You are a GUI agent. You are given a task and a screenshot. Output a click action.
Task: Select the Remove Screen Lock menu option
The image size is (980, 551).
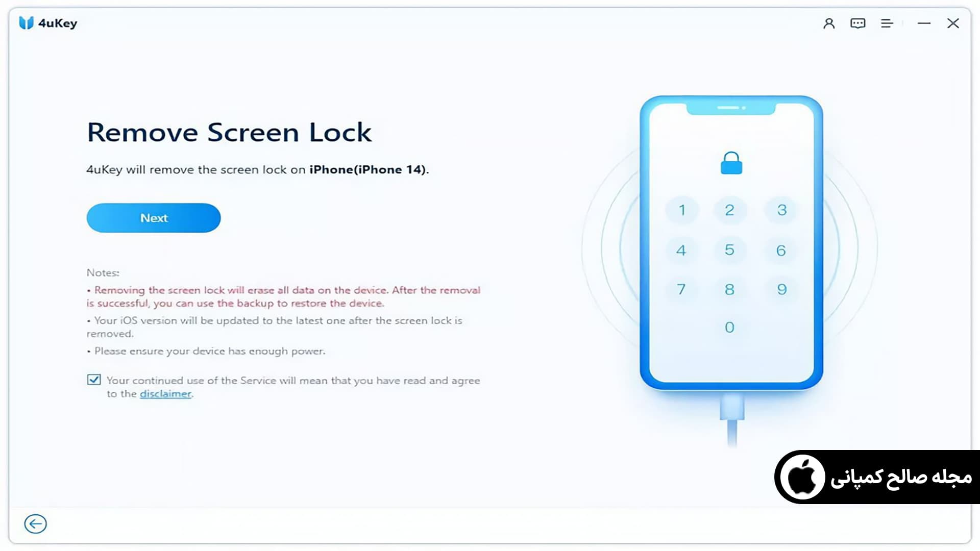coord(229,131)
